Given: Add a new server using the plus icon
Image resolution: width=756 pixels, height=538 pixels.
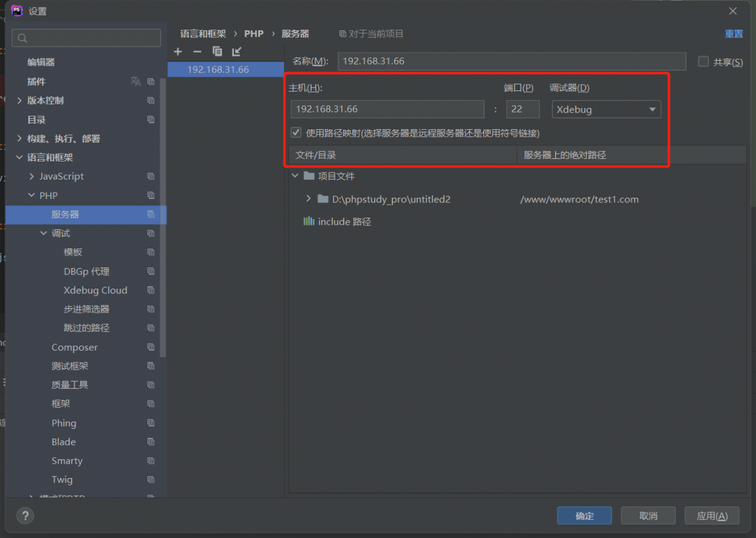Looking at the screenshot, I should [178, 51].
